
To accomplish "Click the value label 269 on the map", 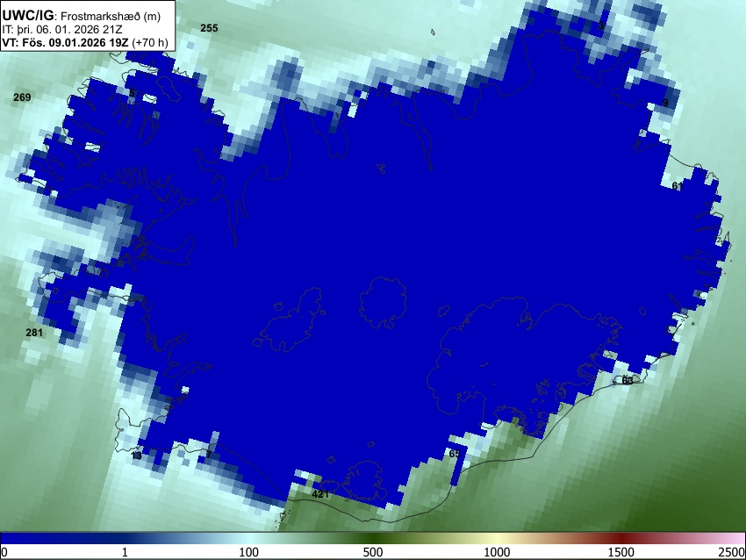I will [x=22, y=97].
